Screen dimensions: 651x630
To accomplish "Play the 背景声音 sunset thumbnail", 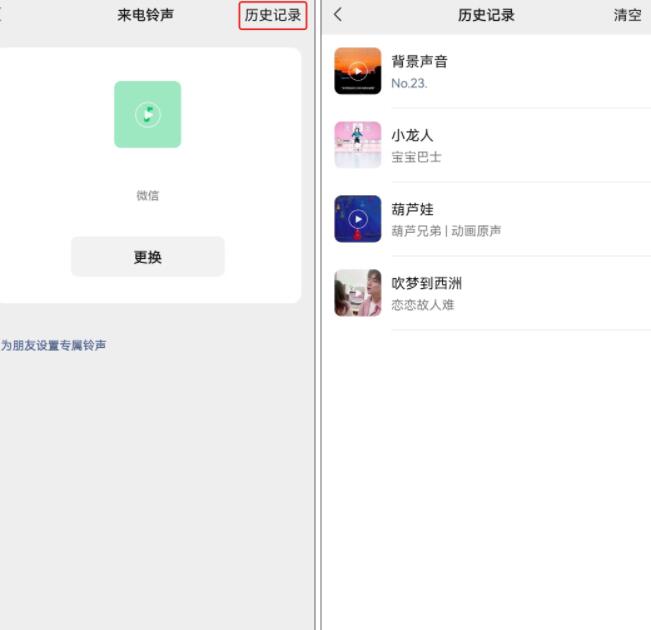I will 357,71.
